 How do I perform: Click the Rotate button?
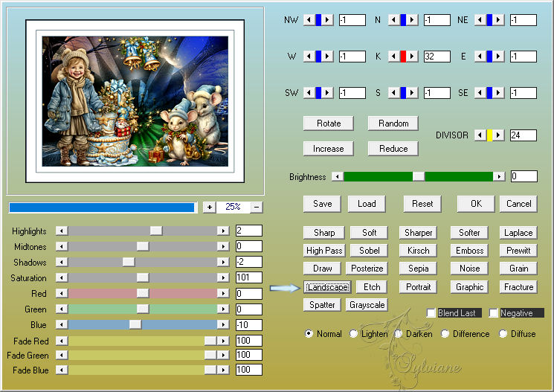pos(329,123)
